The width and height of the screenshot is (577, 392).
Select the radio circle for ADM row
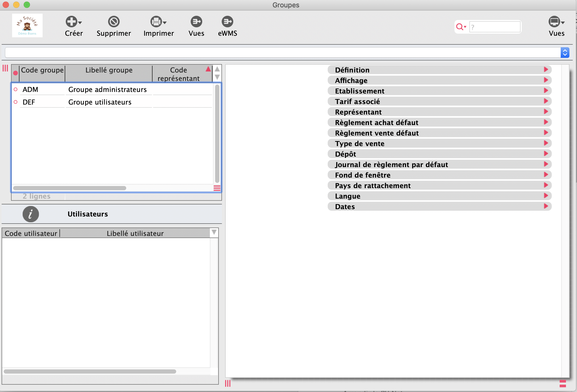[x=16, y=89]
